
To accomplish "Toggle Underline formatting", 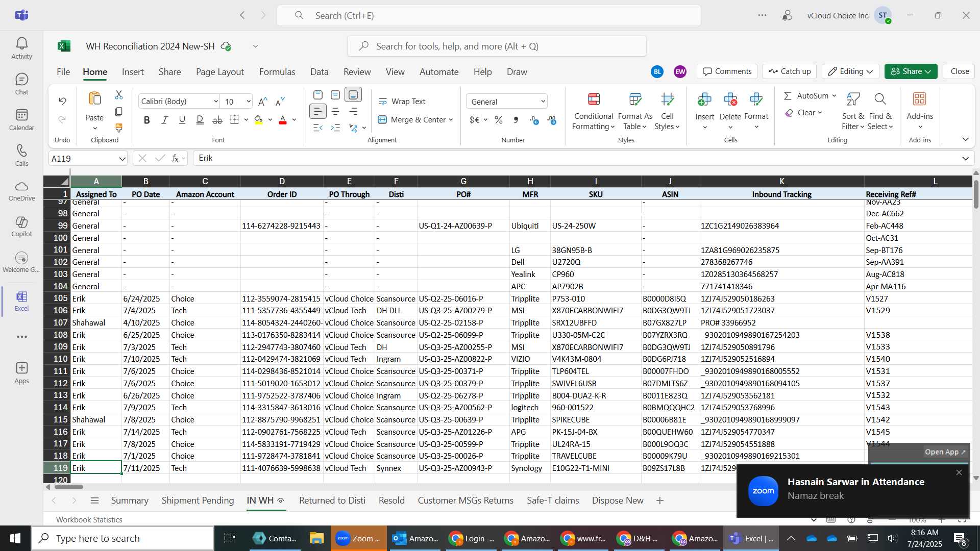I will [x=182, y=120].
